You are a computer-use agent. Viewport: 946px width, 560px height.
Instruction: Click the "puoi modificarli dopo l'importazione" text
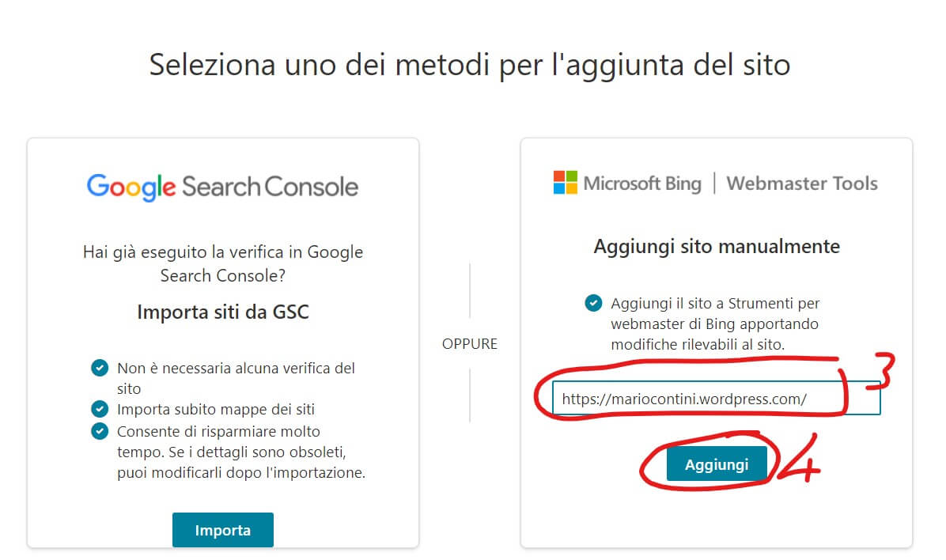pyautogui.click(x=240, y=473)
